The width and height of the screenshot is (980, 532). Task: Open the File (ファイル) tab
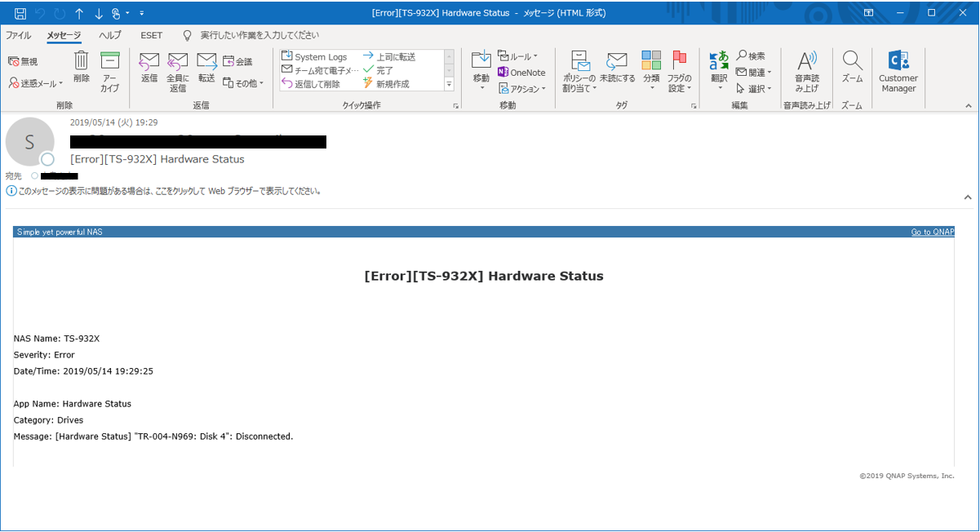tap(18, 35)
